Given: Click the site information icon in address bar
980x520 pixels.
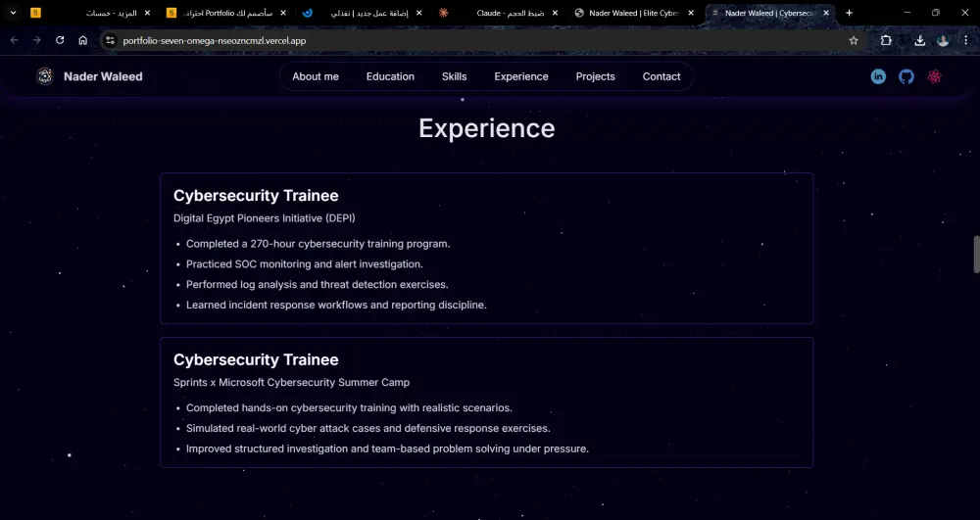Looking at the screenshot, I should (110, 40).
